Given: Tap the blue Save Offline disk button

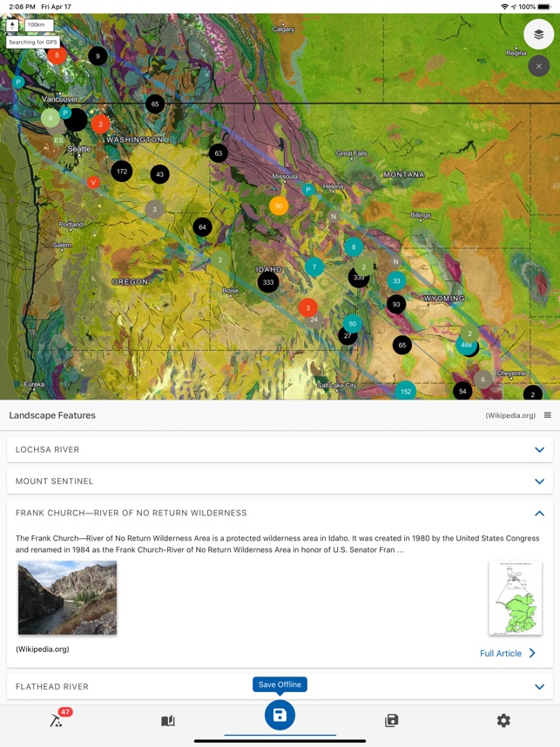Looking at the screenshot, I should click(x=280, y=715).
